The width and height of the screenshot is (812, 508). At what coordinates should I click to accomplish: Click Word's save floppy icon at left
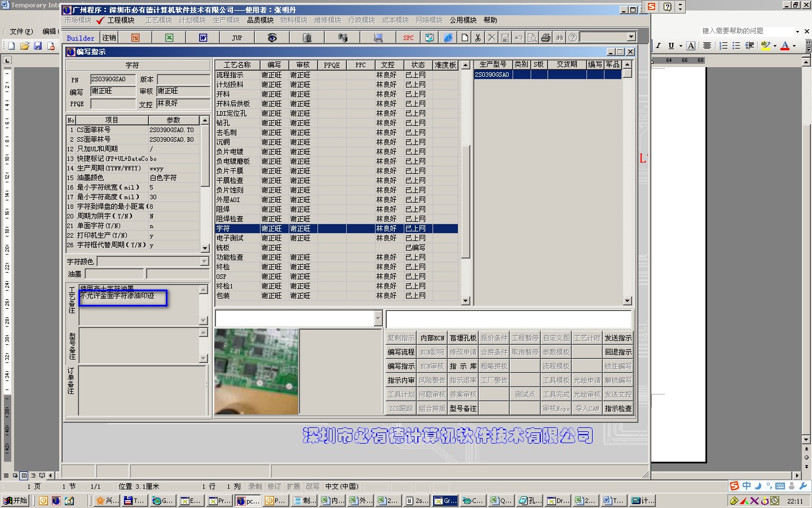pyautogui.click(x=38, y=46)
